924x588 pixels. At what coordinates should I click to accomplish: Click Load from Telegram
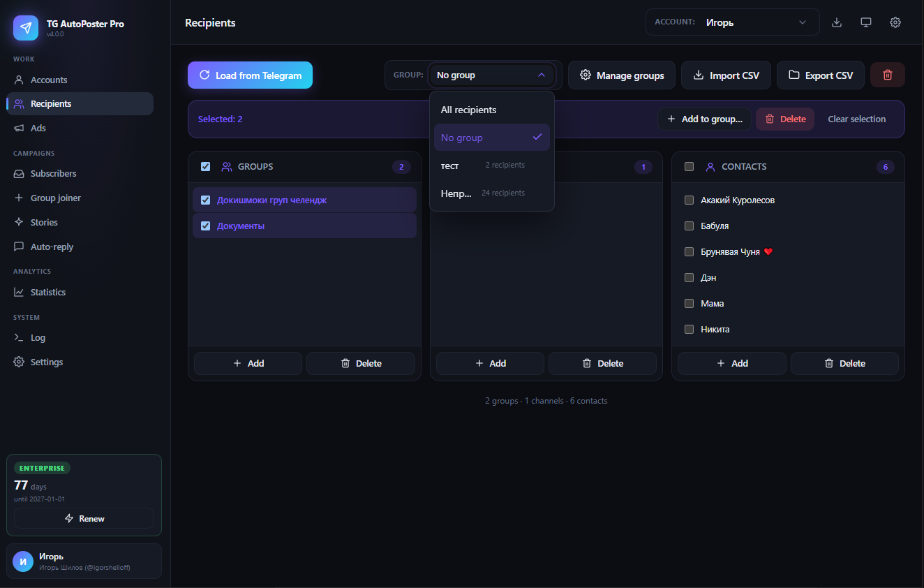[x=250, y=75]
